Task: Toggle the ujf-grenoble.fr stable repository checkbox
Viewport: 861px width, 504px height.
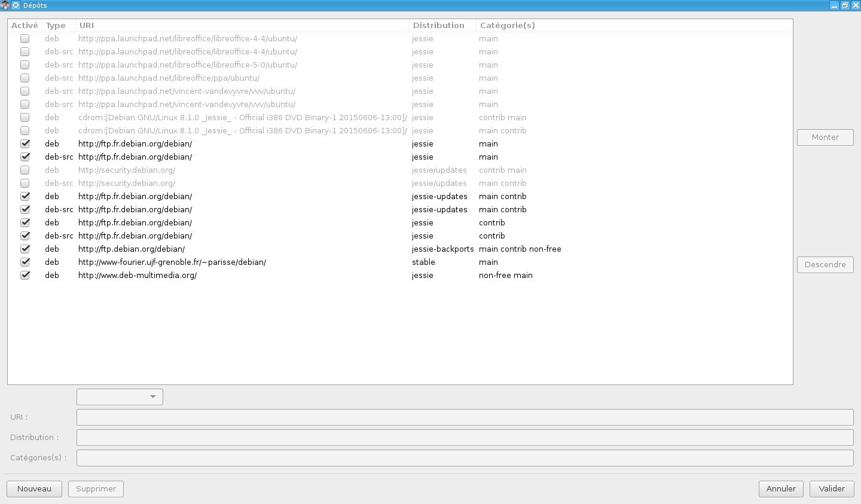Action: (x=25, y=262)
